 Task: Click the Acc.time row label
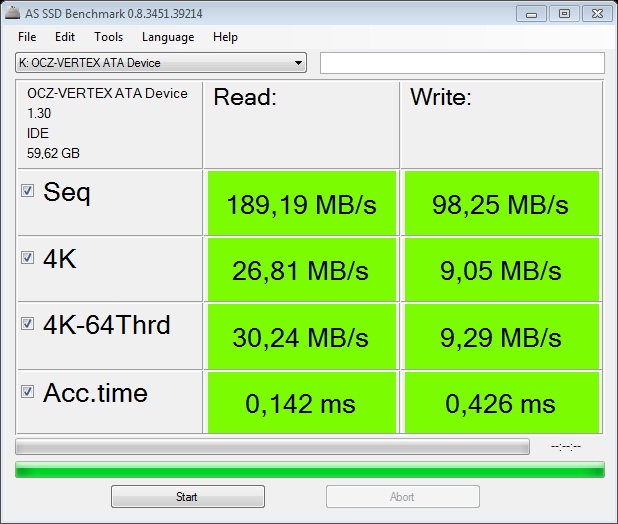click(x=95, y=393)
